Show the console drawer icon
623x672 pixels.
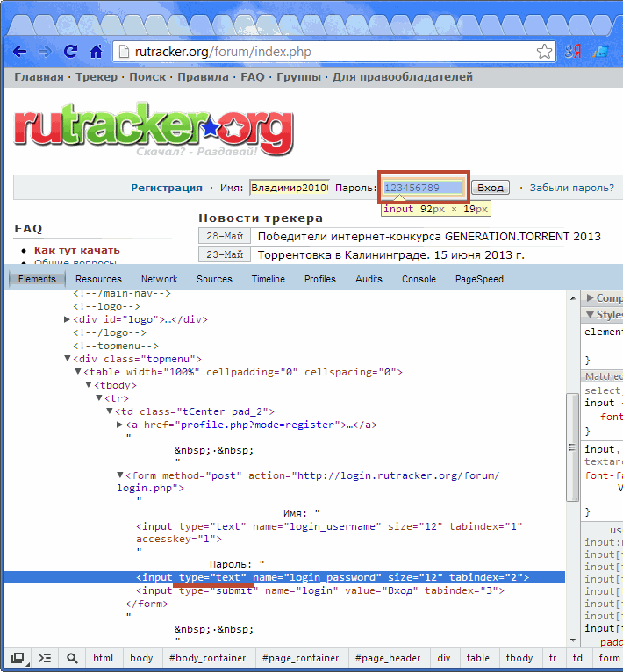coord(45,658)
